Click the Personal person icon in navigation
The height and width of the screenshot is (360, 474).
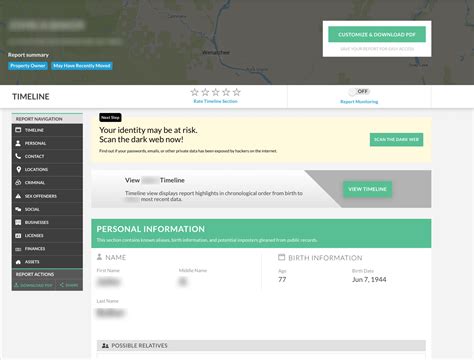[18, 143]
